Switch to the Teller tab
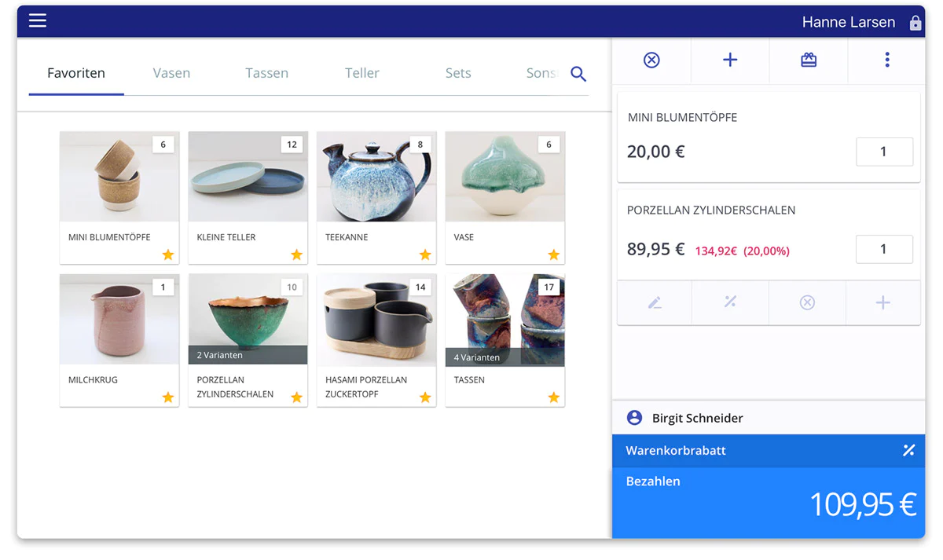943x560 pixels. [362, 73]
